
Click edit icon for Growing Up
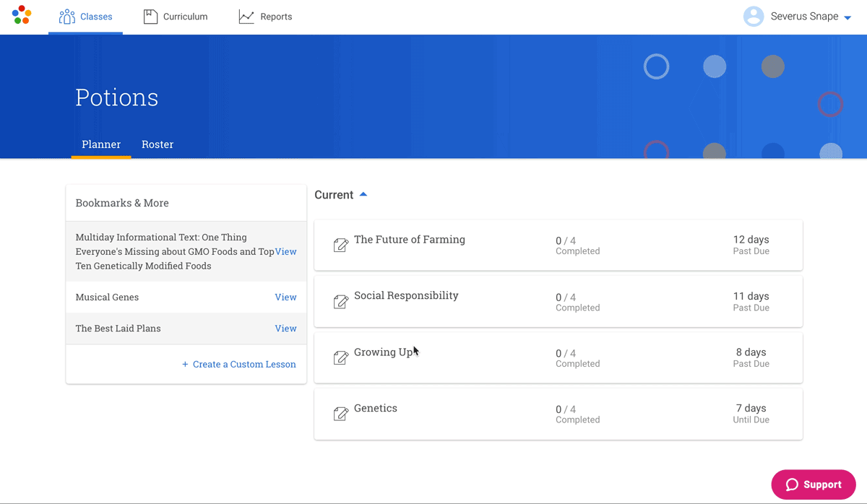(x=341, y=357)
